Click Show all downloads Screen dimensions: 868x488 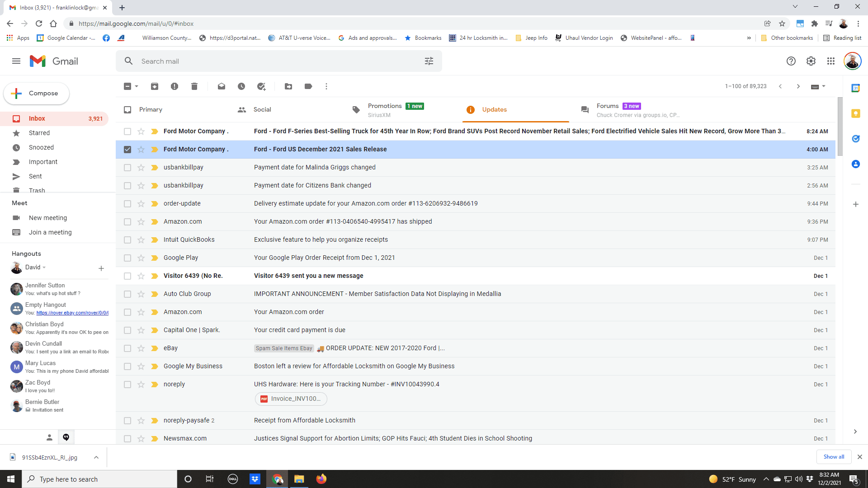pyautogui.click(x=834, y=457)
